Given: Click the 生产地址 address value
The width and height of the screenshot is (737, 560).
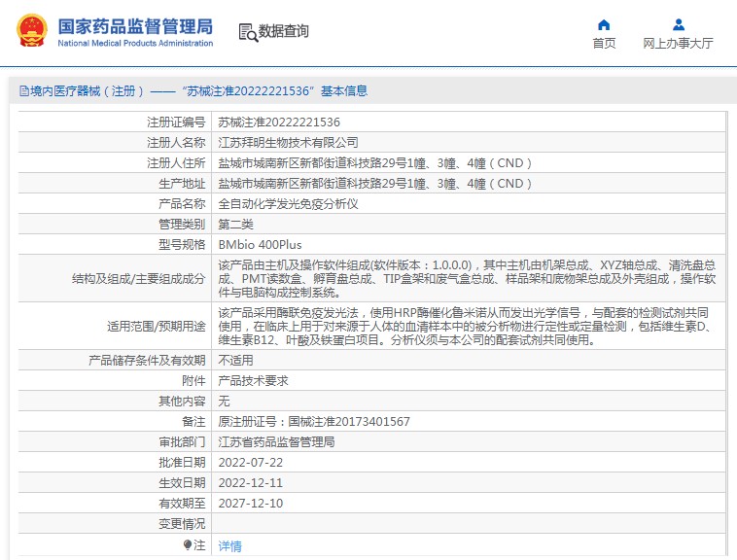Looking at the screenshot, I should point(375,183).
